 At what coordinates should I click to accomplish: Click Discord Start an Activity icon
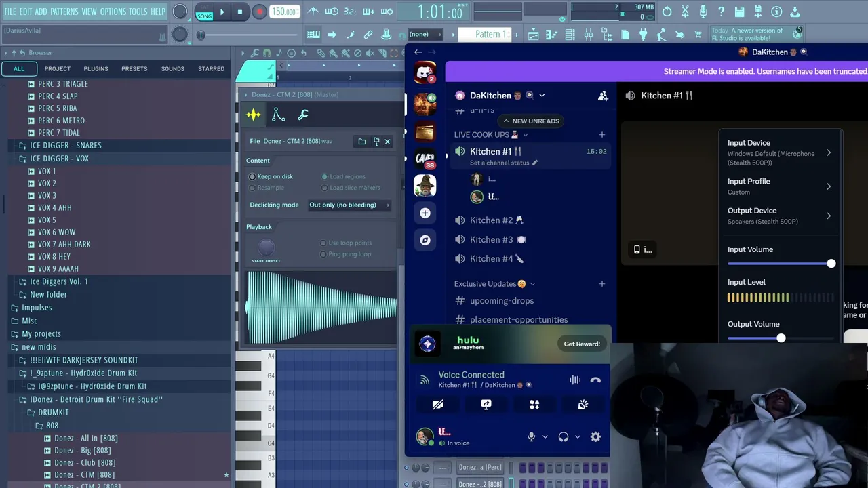(x=534, y=405)
